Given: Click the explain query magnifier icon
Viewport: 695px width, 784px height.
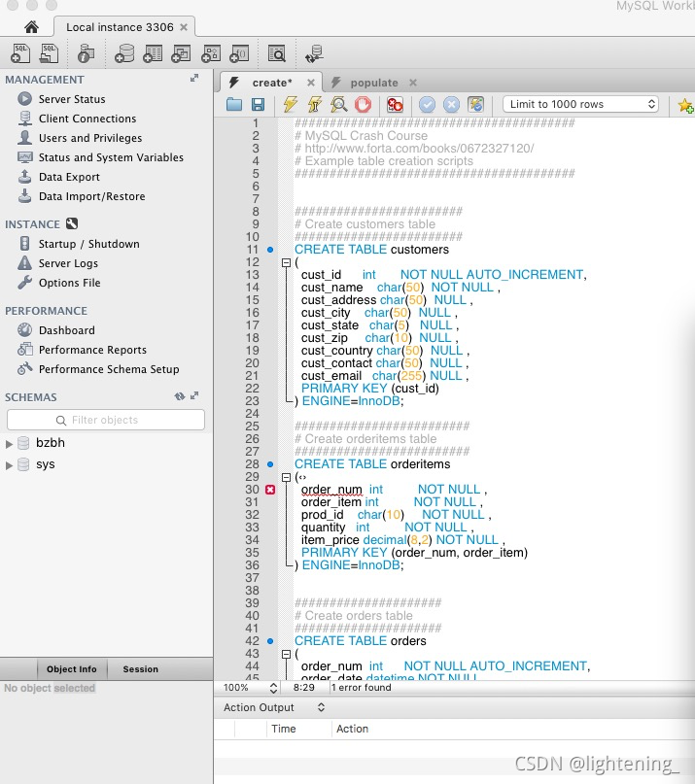Looking at the screenshot, I should [338, 104].
